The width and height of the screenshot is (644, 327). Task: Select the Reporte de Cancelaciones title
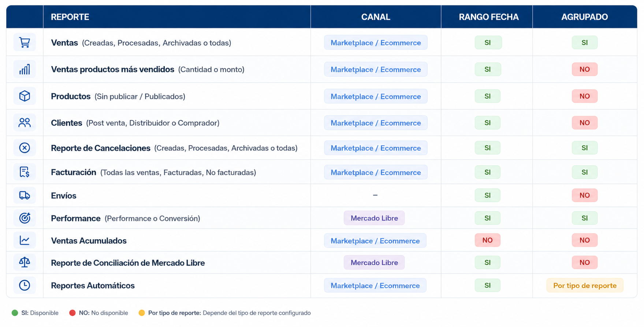pyautogui.click(x=101, y=148)
